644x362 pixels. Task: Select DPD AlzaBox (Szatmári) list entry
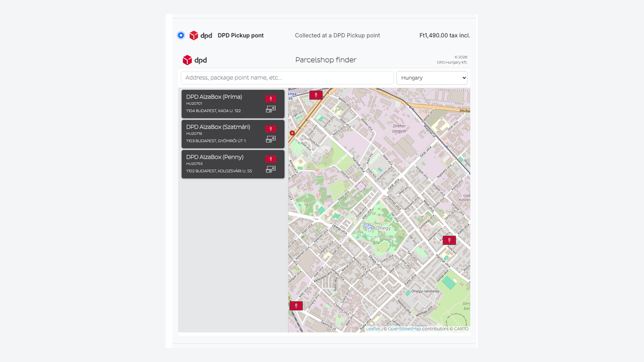point(233,134)
